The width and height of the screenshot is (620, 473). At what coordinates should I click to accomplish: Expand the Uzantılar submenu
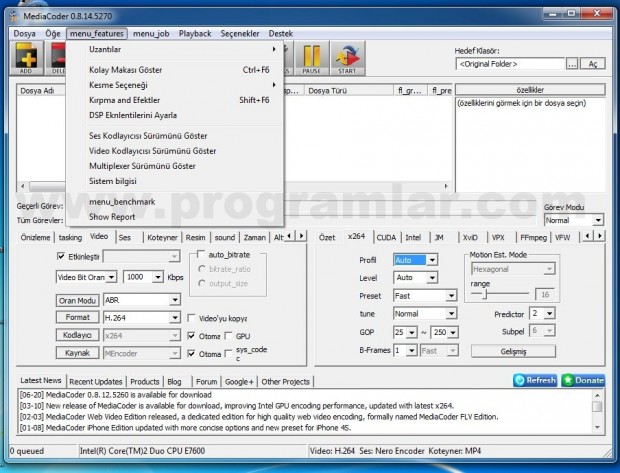(x=175, y=49)
